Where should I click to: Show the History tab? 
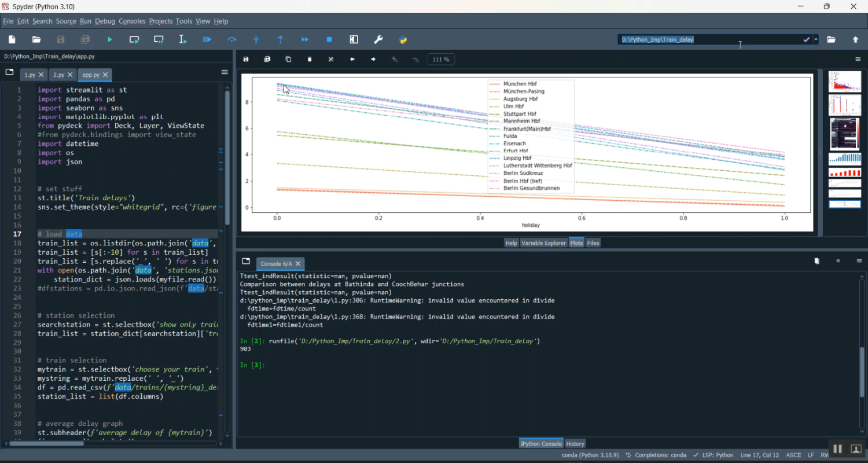(x=575, y=443)
